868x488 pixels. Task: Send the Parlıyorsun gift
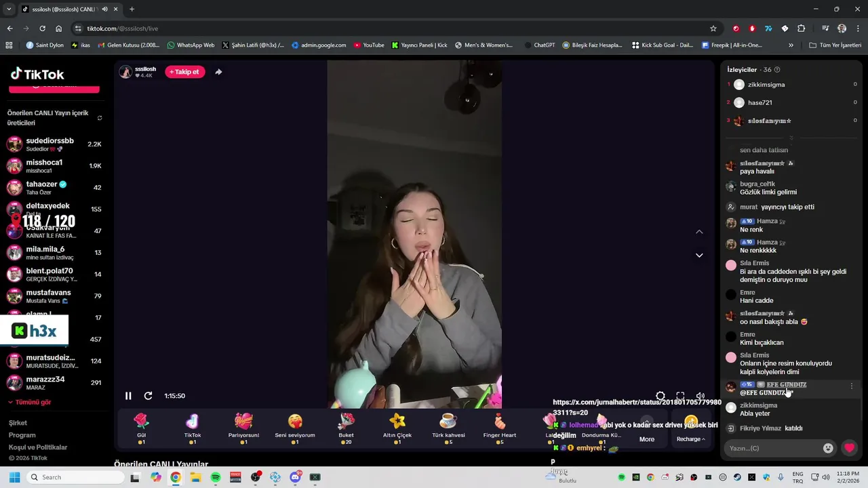[x=243, y=429]
